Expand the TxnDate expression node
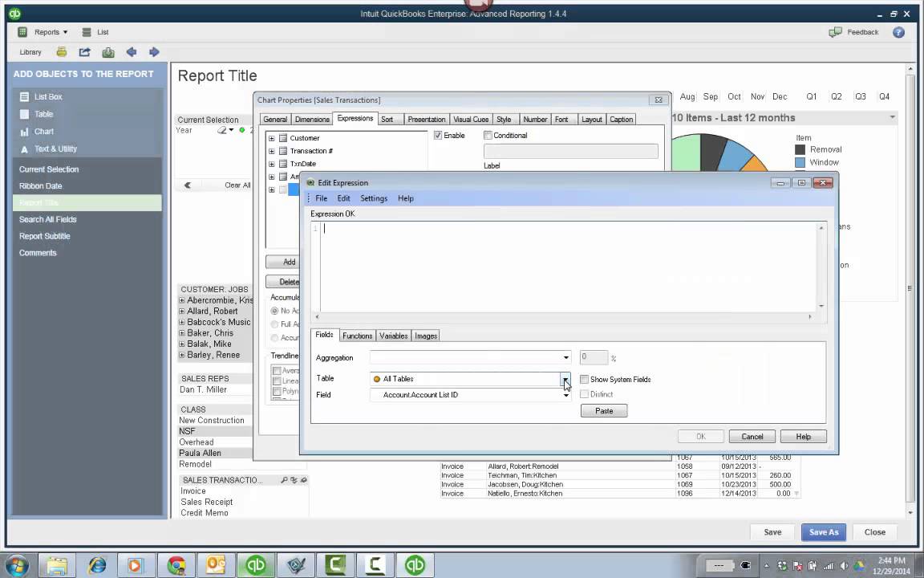The image size is (924, 578). [x=272, y=164]
